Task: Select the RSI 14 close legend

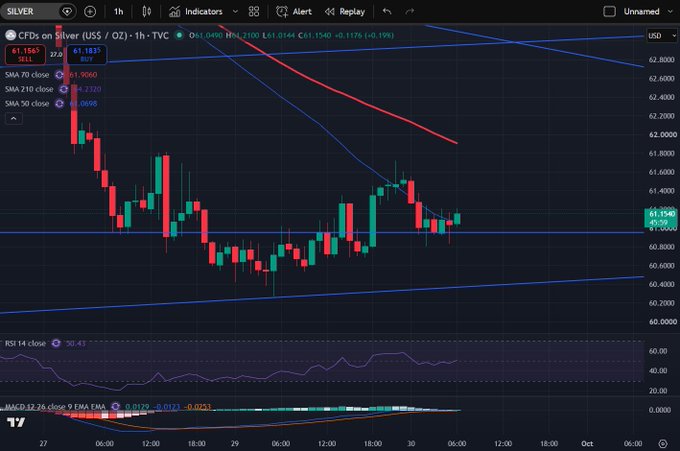Action: (25, 343)
